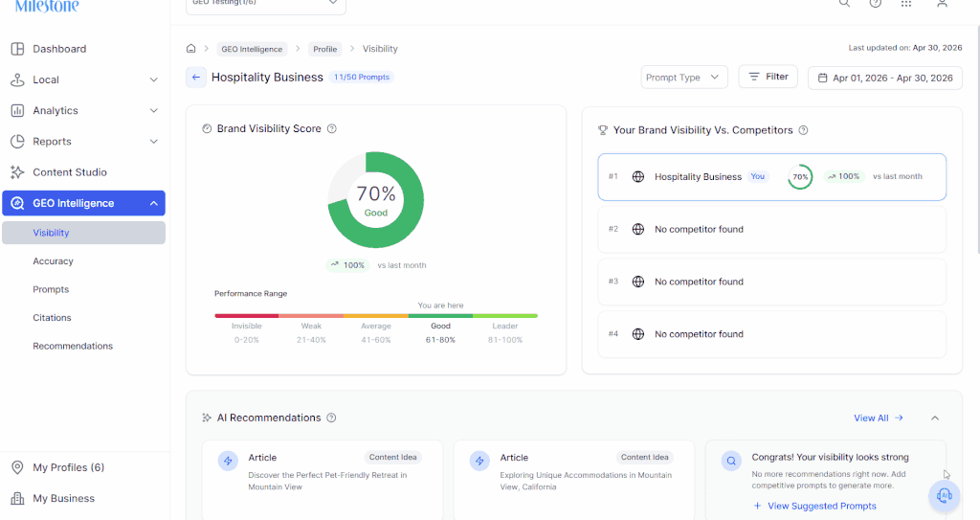Click the Analytics chart icon
980x520 pixels.
17,111
